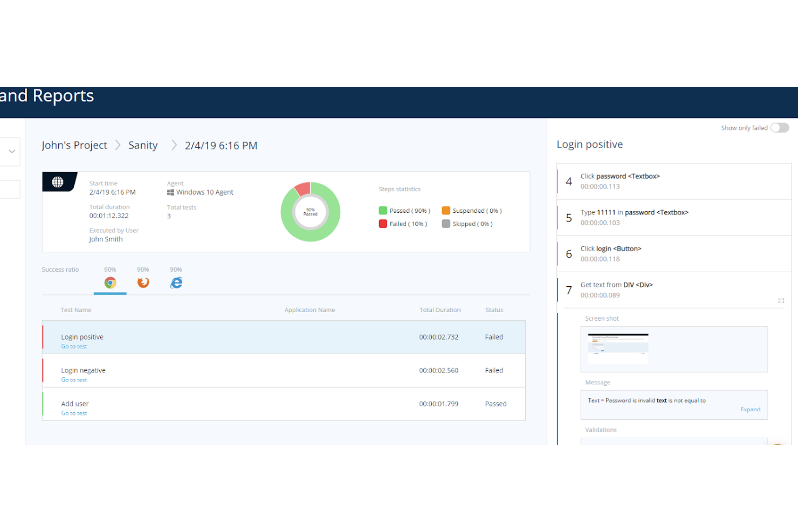Screen dimensions: 798x532
Task: Open the step 7 screenshot thumbnail
Action: 618,349
